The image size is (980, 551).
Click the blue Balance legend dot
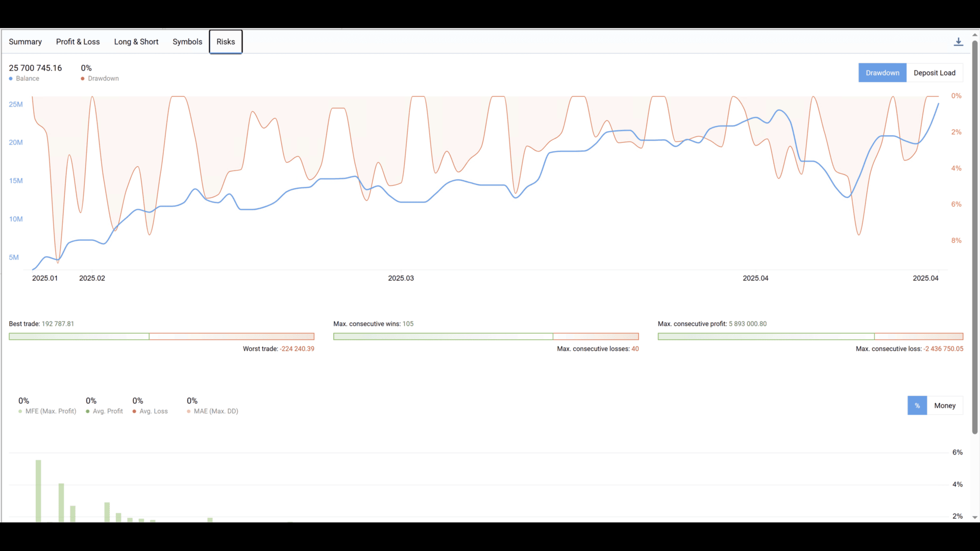(11, 79)
